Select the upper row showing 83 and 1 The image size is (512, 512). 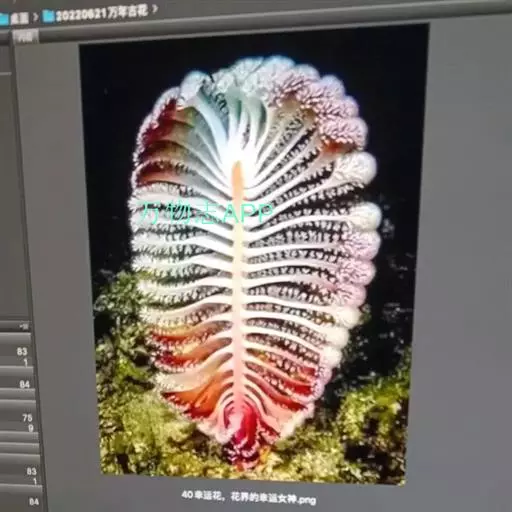point(17,355)
